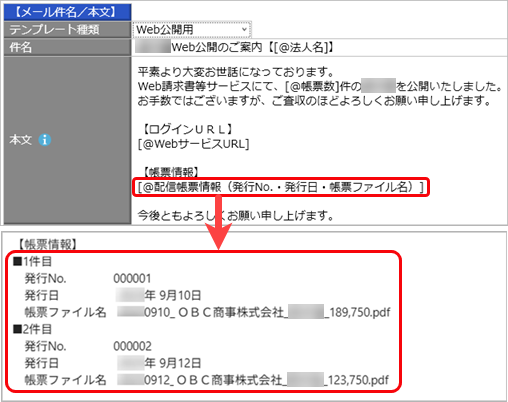This screenshot has height=402, width=508.
Task: Click the issue number 000001
Action: click(132, 279)
